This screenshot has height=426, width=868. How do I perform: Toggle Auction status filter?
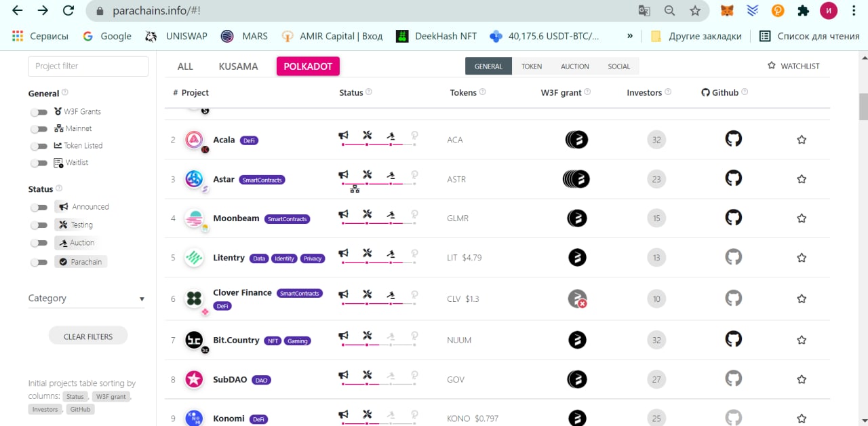pyautogui.click(x=39, y=243)
